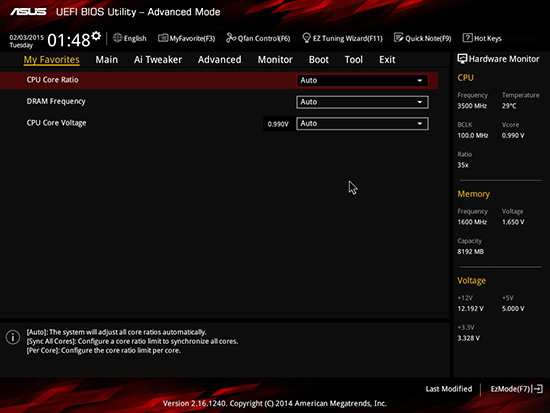
Task: Click the EZ Tuning Wizard bulb icon
Action: point(306,38)
